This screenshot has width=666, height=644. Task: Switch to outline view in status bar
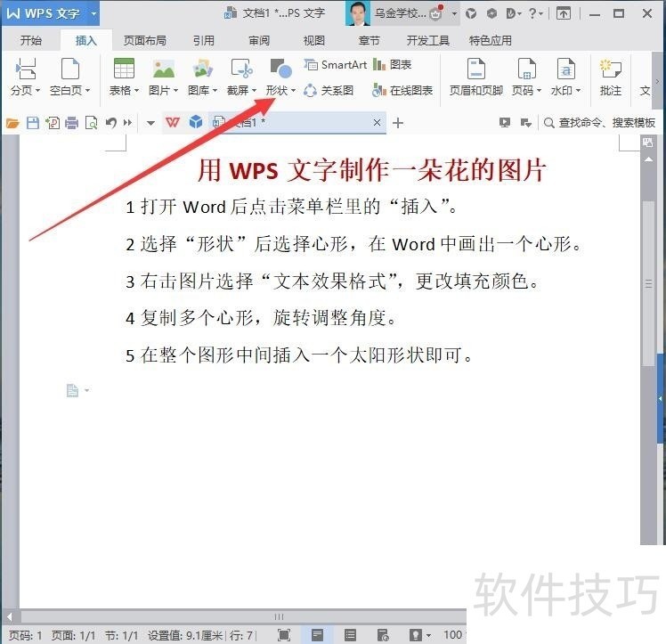pyautogui.click(x=351, y=635)
